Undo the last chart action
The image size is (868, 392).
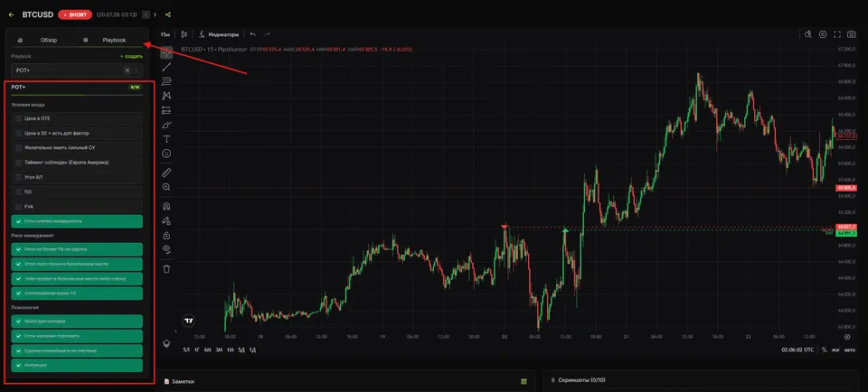pos(253,34)
